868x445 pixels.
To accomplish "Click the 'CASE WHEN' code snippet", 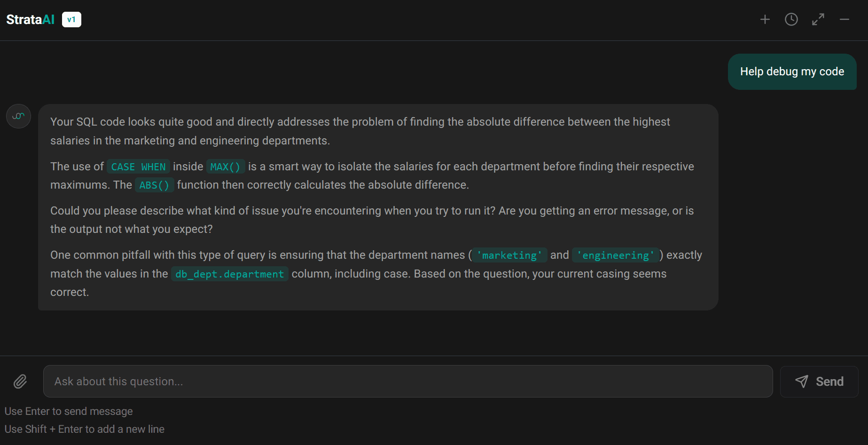I will tap(139, 167).
